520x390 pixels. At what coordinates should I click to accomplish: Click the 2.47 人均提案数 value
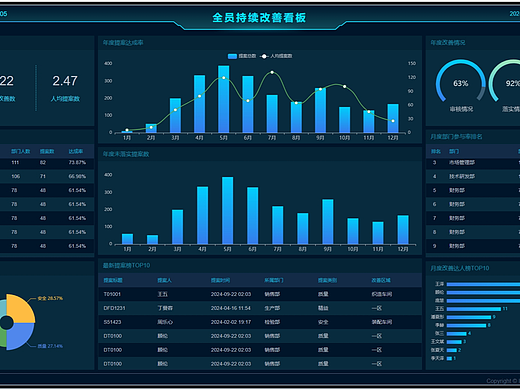click(x=65, y=81)
